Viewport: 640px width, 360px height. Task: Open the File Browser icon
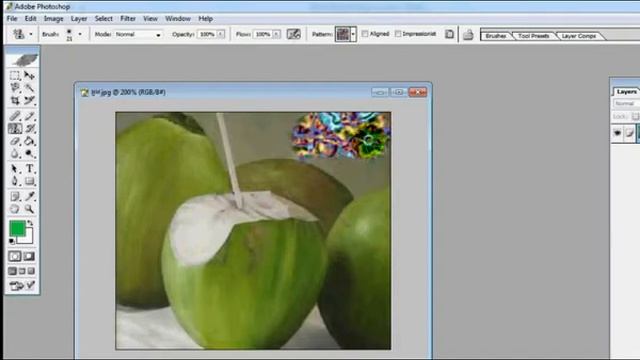pos(468,35)
